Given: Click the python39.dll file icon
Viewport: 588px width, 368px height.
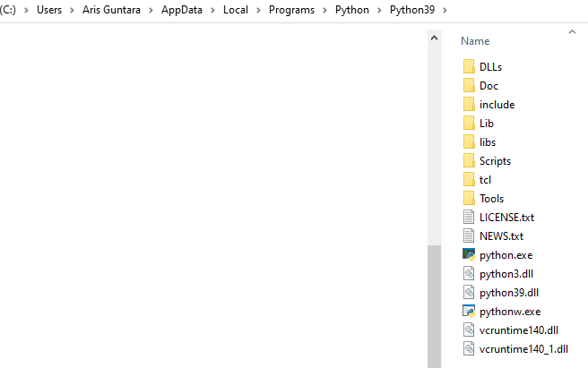Looking at the screenshot, I should tap(469, 292).
